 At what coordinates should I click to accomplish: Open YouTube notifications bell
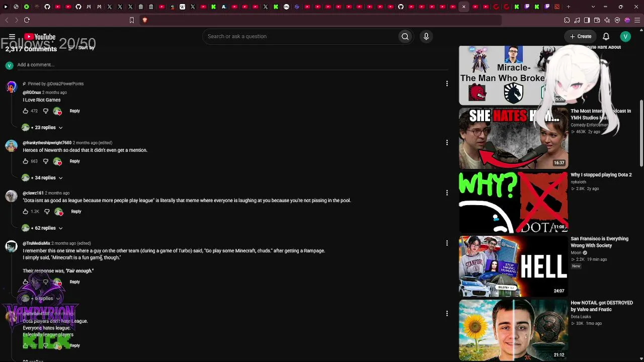click(606, 36)
